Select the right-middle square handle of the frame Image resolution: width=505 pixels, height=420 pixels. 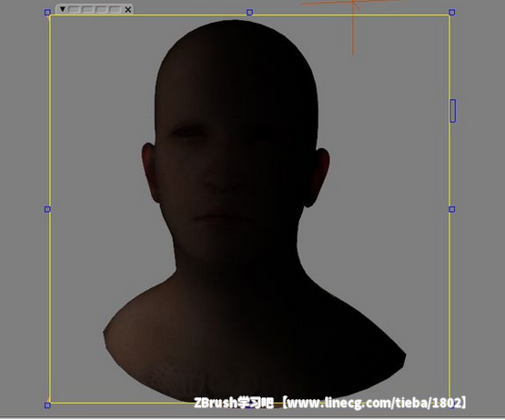pyautogui.click(x=452, y=209)
